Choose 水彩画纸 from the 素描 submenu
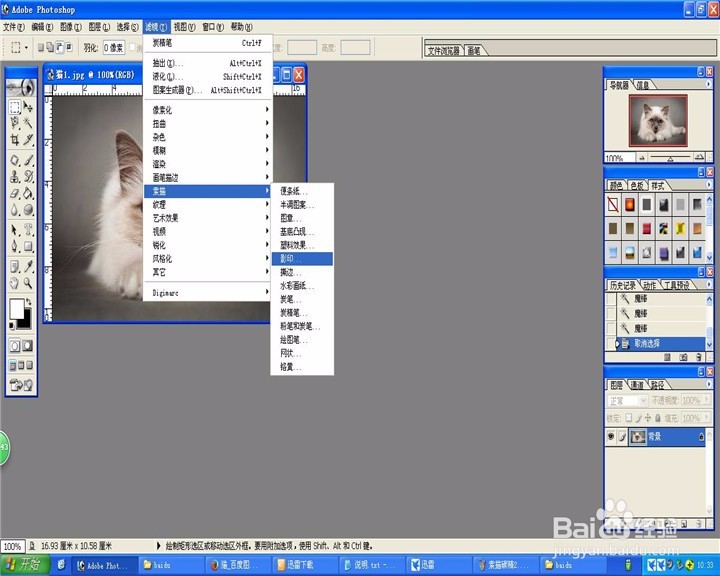This screenshot has width=720, height=576. coord(302,286)
